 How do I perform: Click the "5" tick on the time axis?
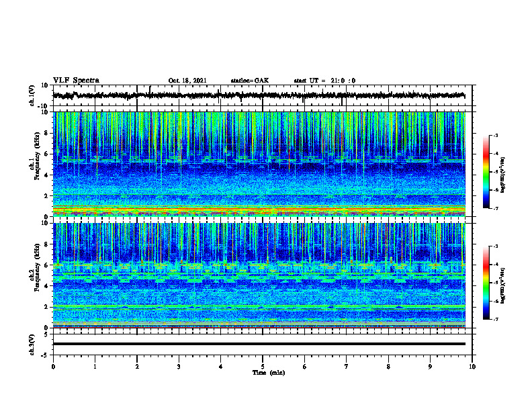coord(263,367)
